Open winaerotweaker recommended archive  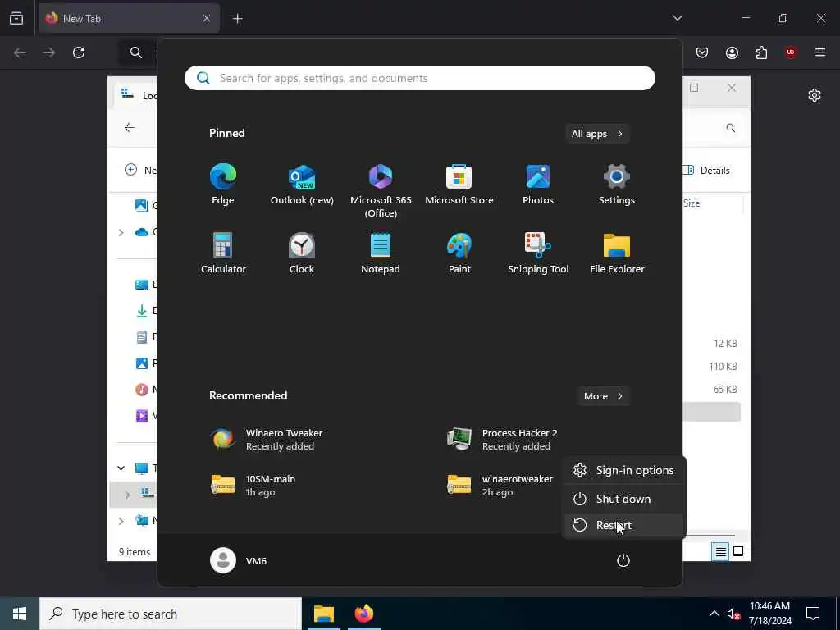tap(501, 486)
